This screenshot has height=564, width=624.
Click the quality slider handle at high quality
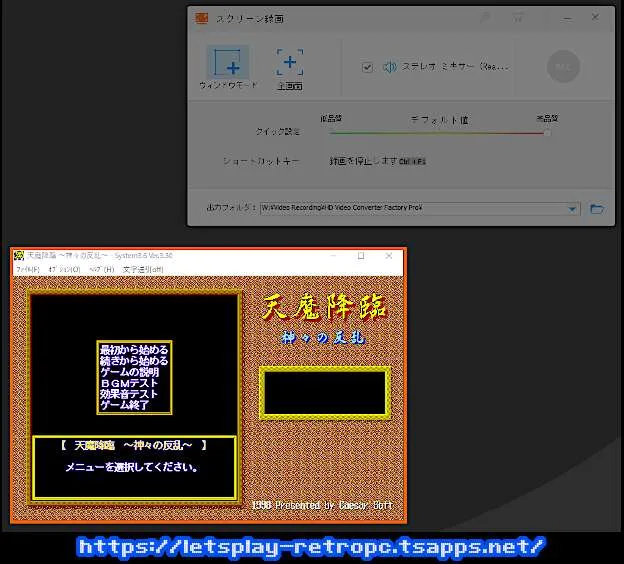(x=547, y=133)
